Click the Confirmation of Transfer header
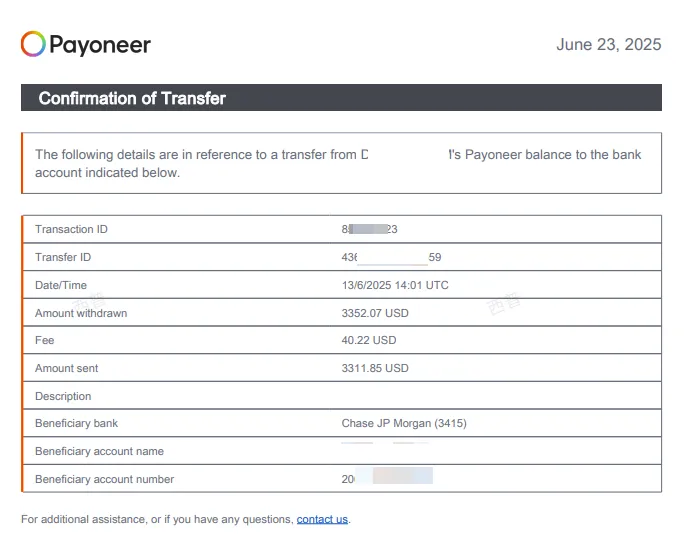 (341, 98)
